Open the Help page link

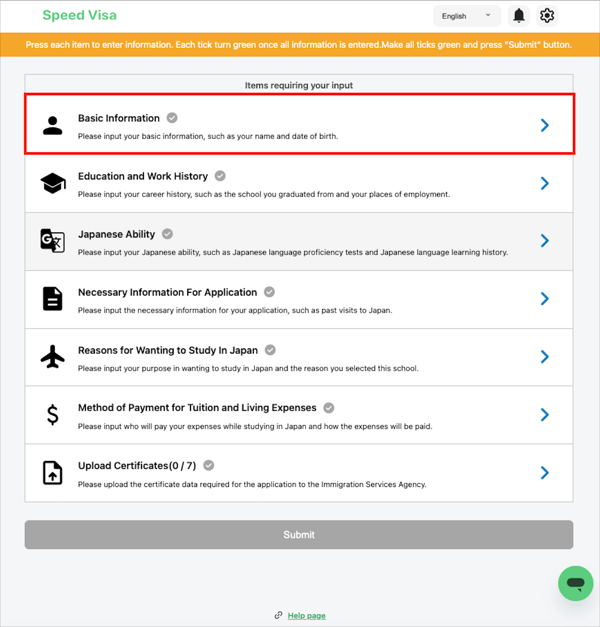click(x=306, y=616)
